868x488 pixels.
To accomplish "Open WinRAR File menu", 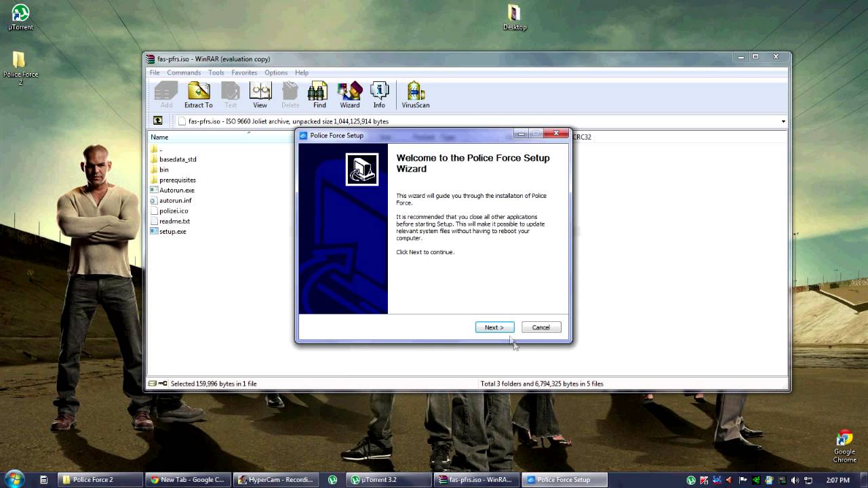I will 155,73.
